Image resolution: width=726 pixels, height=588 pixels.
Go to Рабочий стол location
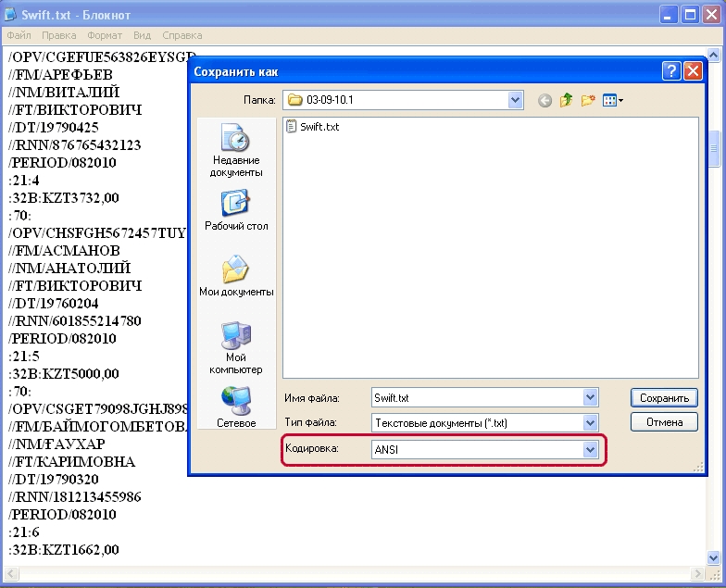pos(236,210)
